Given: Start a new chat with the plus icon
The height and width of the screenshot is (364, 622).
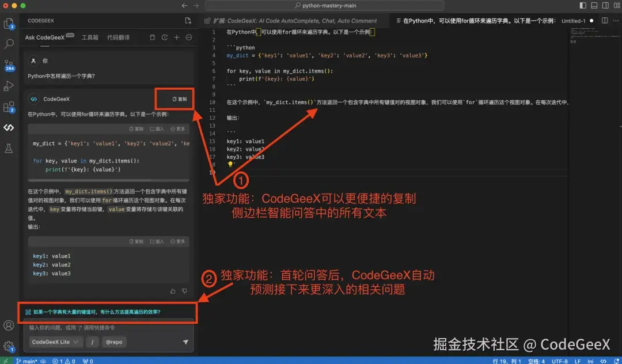Looking at the screenshot, I should (x=176, y=37).
